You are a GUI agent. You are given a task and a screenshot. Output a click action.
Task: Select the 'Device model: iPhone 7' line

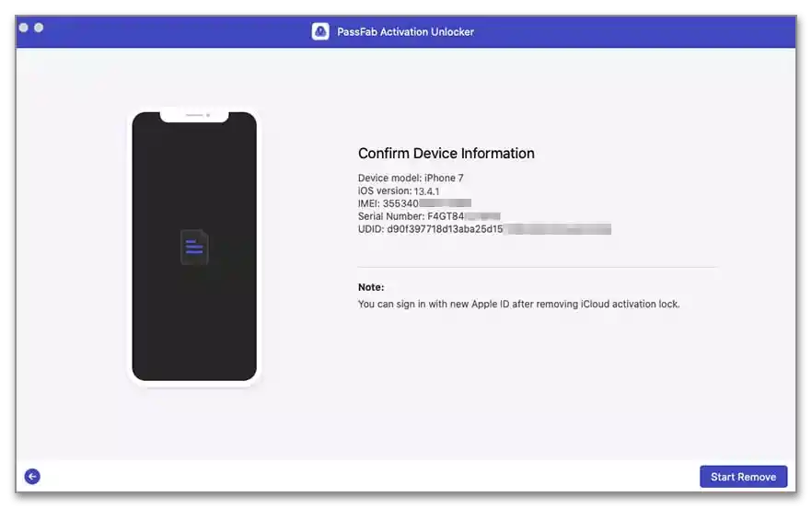411,178
